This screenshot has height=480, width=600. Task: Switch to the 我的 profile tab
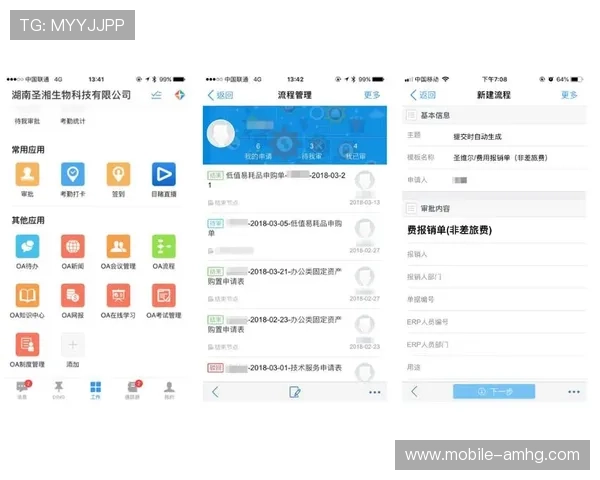pos(169,390)
